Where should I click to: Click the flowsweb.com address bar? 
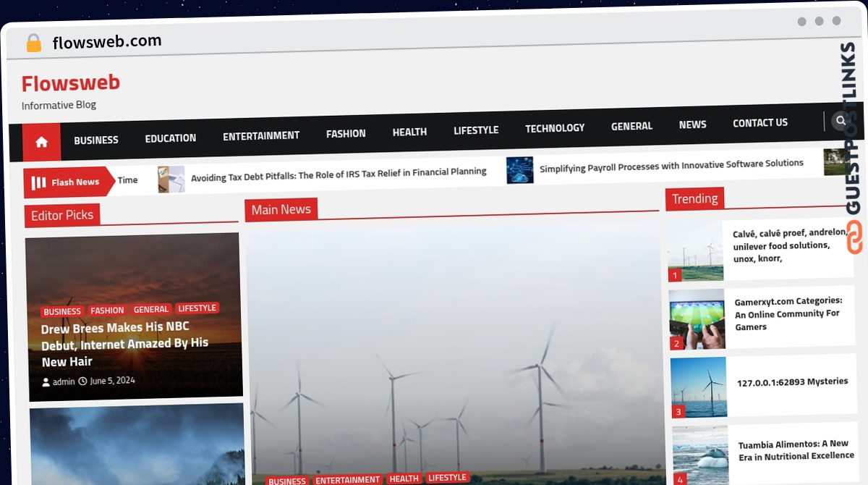click(107, 43)
